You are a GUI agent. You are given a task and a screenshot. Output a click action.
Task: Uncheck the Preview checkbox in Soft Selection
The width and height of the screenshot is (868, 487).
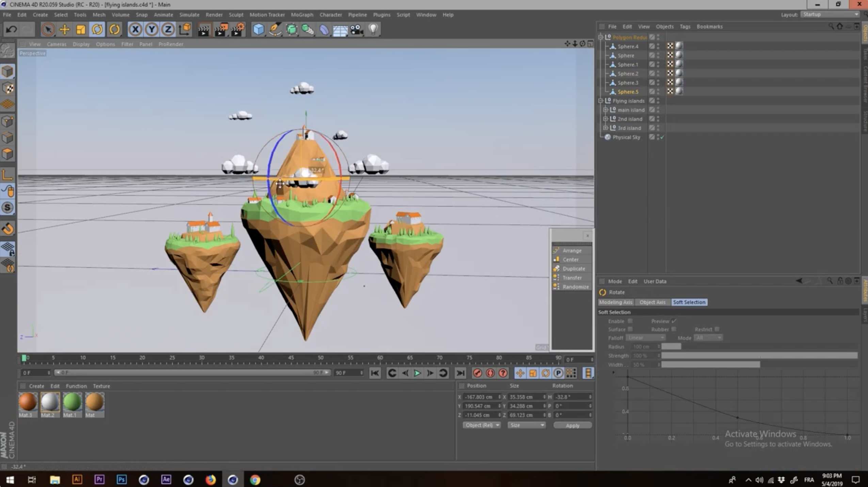pos(673,321)
